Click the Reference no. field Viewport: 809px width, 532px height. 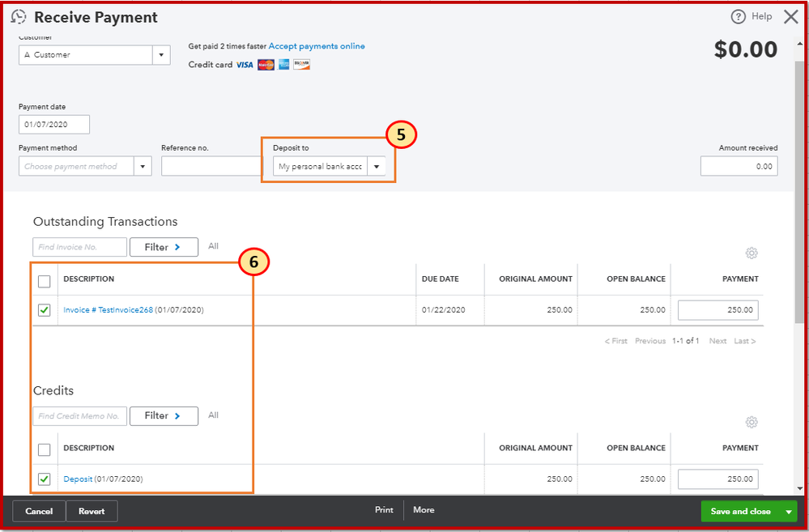pos(211,166)
